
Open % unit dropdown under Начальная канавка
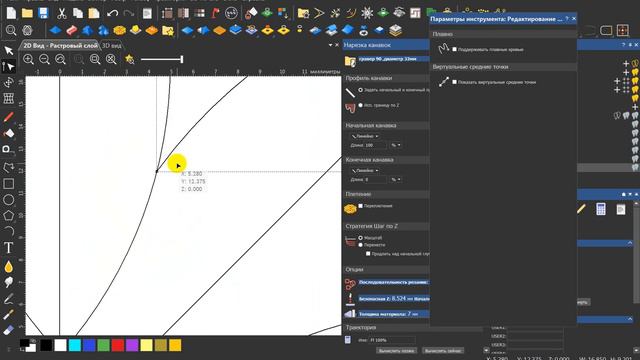[x=396, y=145]
